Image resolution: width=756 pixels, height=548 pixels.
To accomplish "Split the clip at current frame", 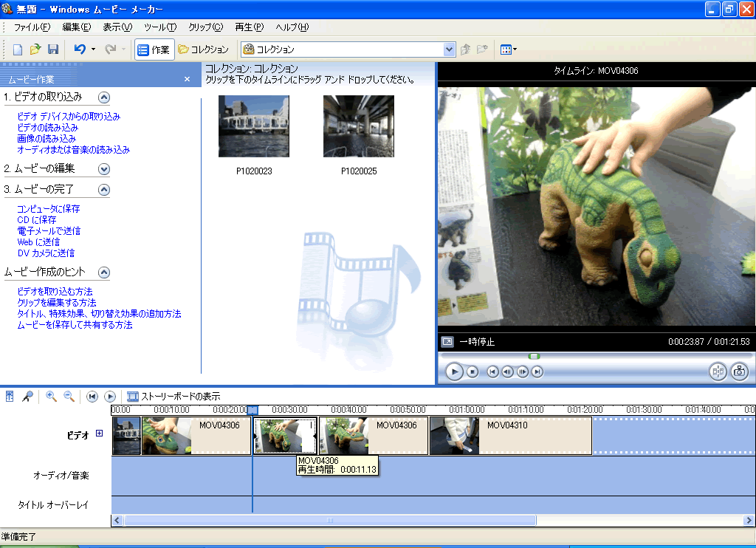I will 718,371.
